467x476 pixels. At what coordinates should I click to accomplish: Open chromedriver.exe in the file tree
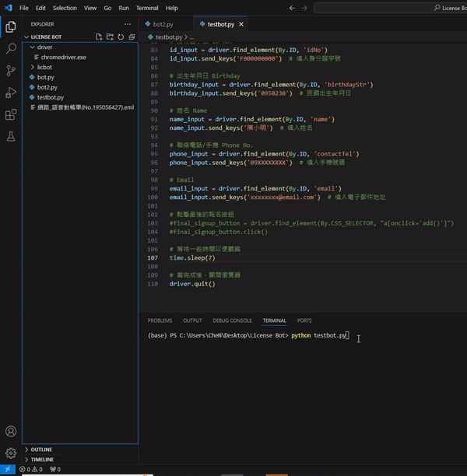point(79,58)
